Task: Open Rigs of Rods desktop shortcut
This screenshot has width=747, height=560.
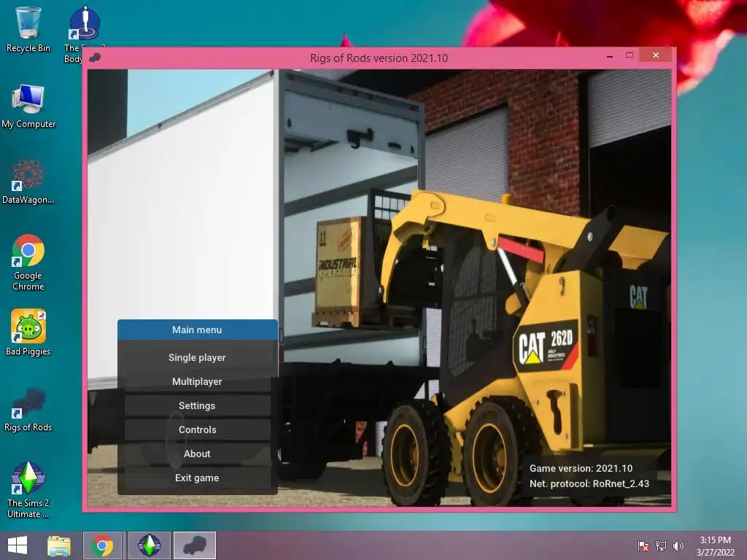Action: coord(28,409)
